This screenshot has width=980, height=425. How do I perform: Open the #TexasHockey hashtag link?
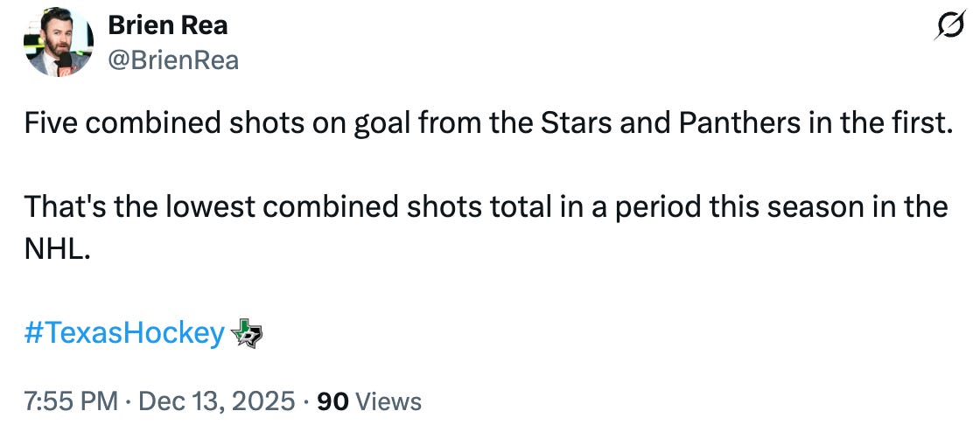(x=125, y=333)
